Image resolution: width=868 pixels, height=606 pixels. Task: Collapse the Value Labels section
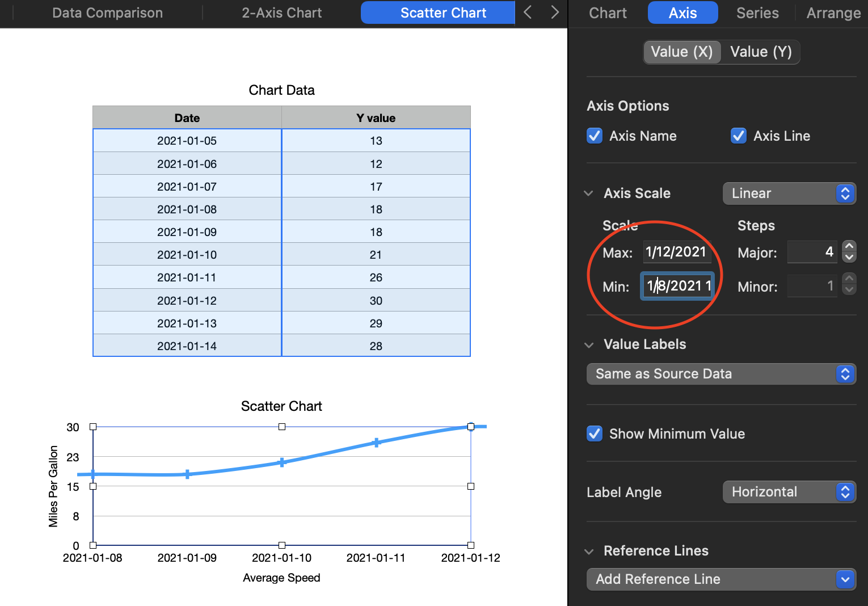[589, 345]
